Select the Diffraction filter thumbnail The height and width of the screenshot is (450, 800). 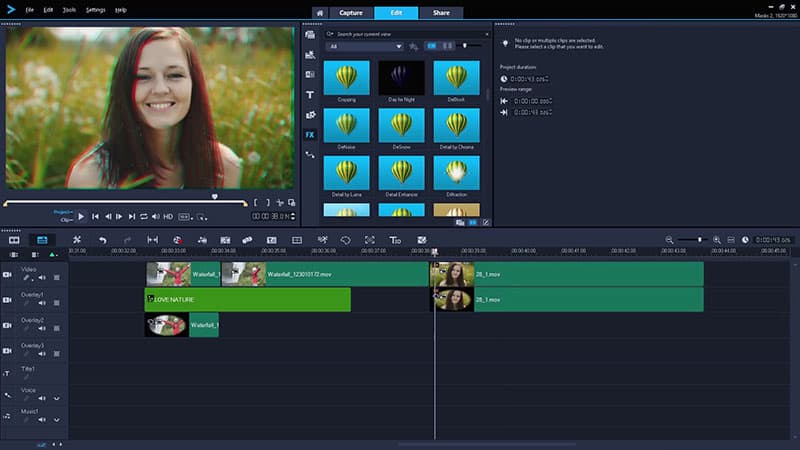tap(457, 173)
